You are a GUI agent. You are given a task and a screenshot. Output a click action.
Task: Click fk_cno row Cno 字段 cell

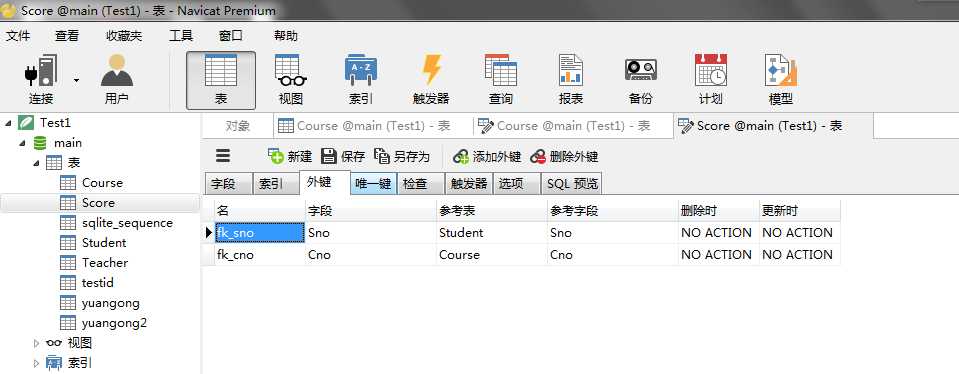click(x=371, y=255)
